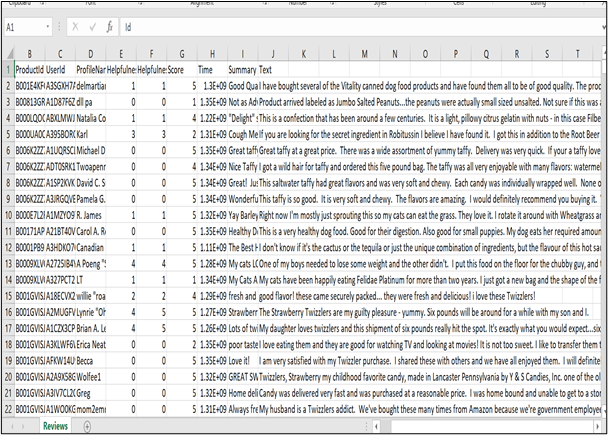
Task: Expand the formula bar with chevron
Action: click(x=604, y=27)
